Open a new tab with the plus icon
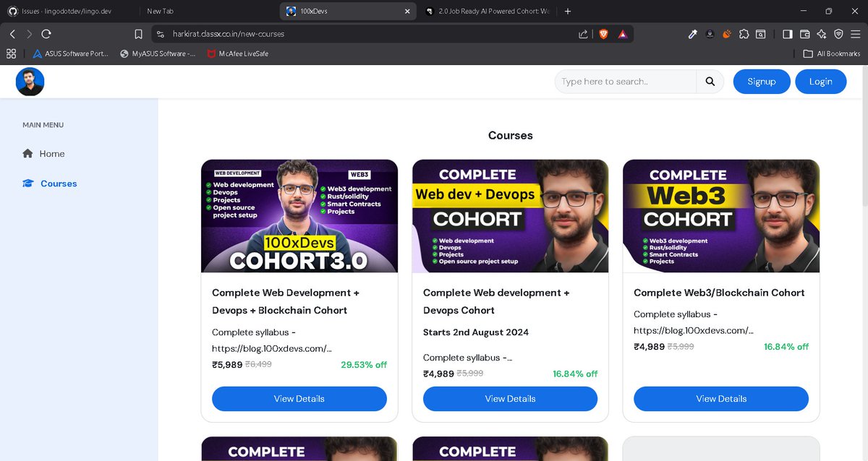 (568, 11)
